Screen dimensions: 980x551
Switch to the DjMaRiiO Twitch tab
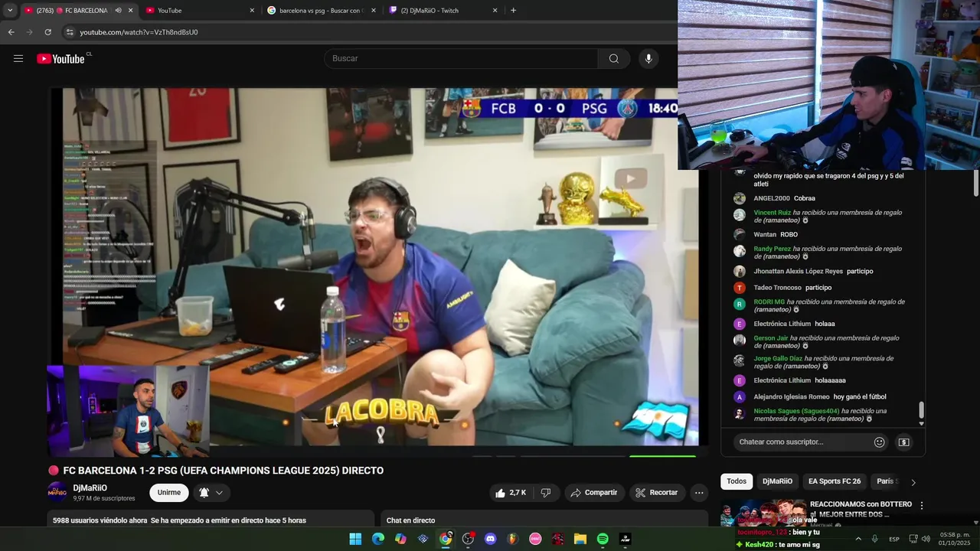point(443,11)
